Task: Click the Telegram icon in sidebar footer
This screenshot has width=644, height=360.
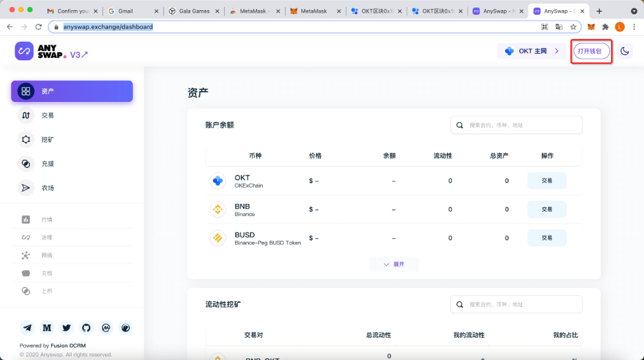Action: tap(27, 328)
